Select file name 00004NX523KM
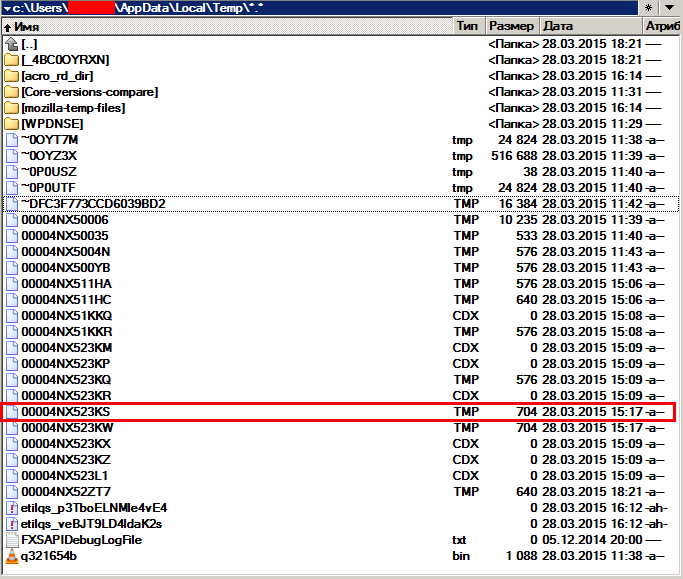The image size is (683, 579). [67, 348]
